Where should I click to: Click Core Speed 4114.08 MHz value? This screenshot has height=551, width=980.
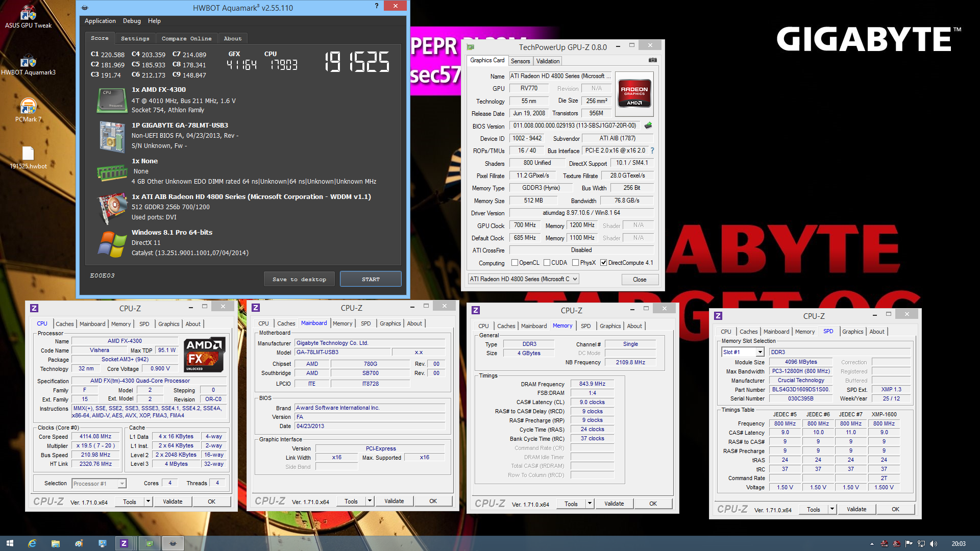pyautogui.click(x=95, y=437)
